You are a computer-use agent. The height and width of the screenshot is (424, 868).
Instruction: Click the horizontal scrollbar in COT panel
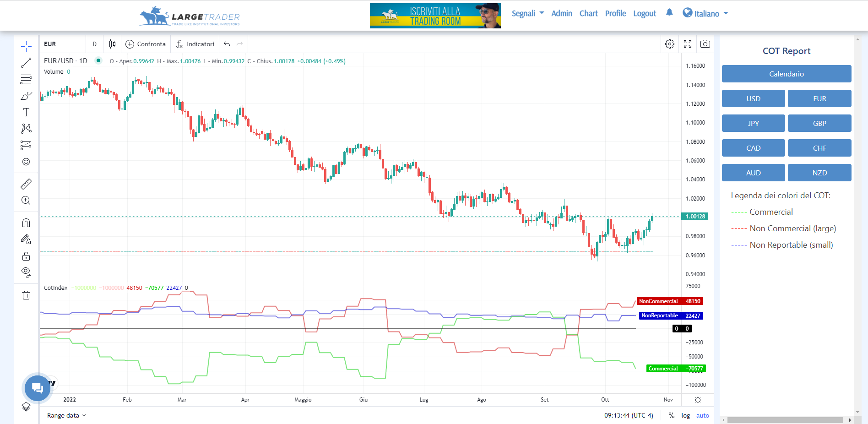pyautogui.click(x=785, y=420)
